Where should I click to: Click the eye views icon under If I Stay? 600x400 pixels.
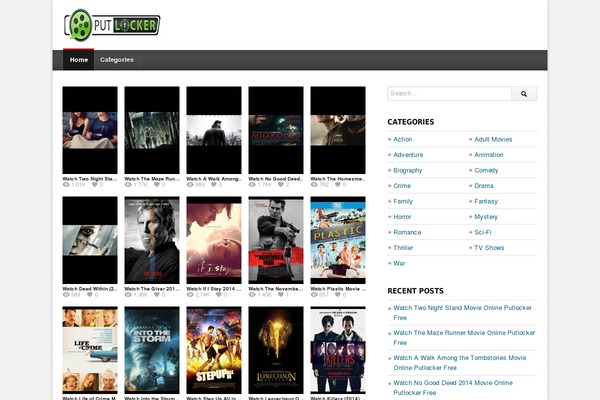[190, 295]
